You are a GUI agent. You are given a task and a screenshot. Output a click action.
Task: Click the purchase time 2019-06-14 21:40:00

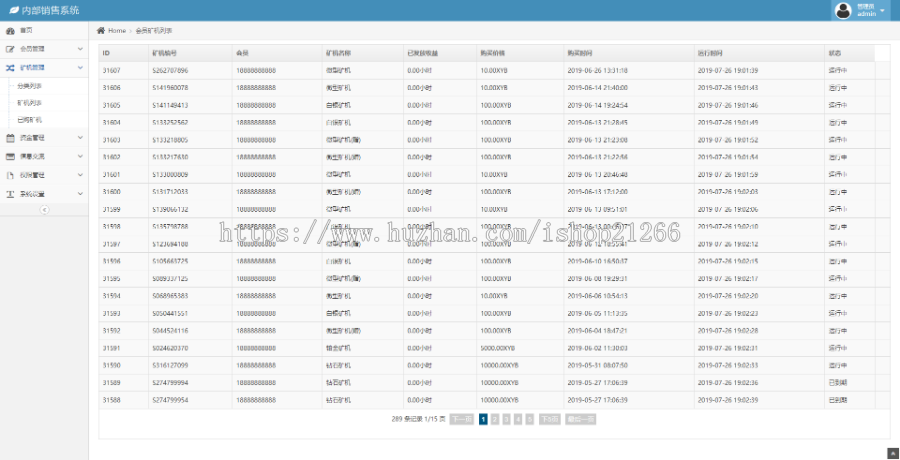(x=598, y=88)
